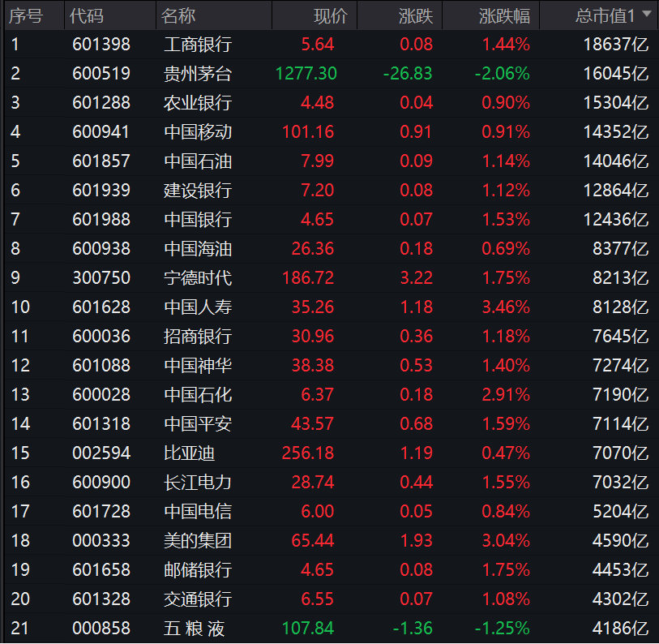Sort by 涨跌幅 column header
The image size is (659, 644).
click(x=504, y=16)
